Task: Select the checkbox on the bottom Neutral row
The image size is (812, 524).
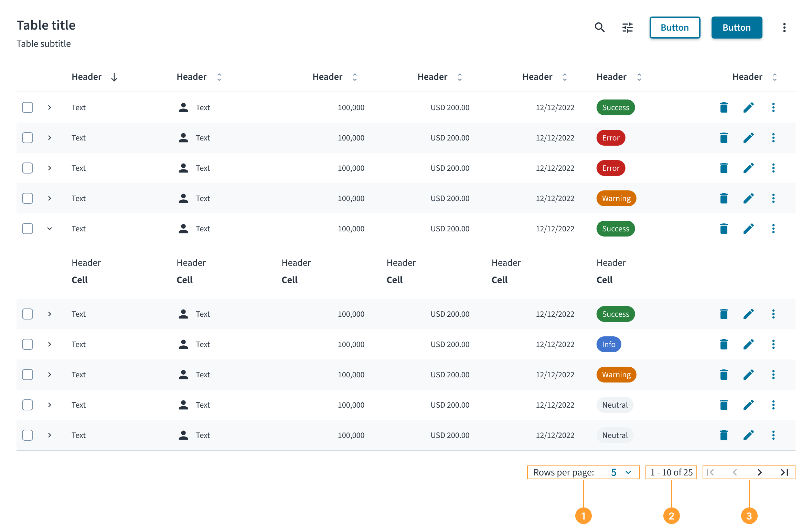Action: click(27, 435)
